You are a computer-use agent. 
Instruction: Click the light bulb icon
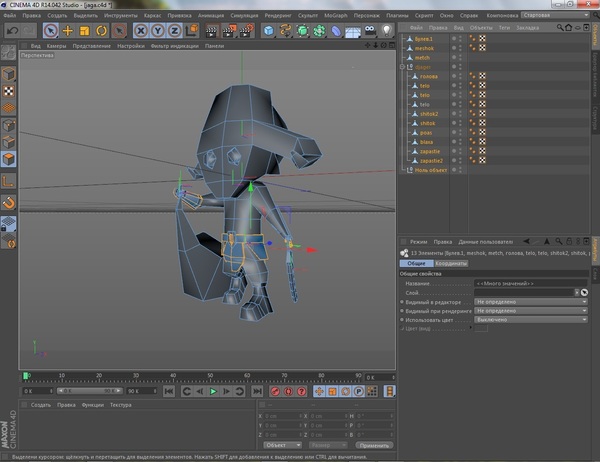pos(386,31)
